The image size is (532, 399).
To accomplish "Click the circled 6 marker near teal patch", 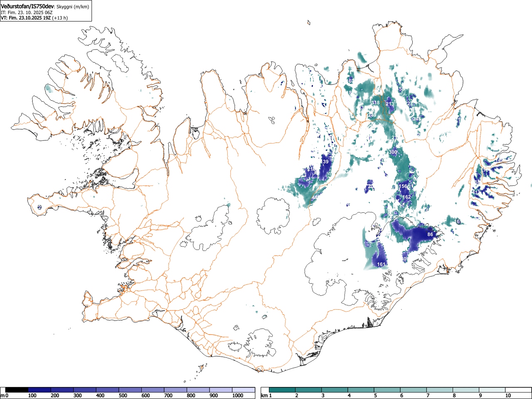I will [x=458, y=222].
